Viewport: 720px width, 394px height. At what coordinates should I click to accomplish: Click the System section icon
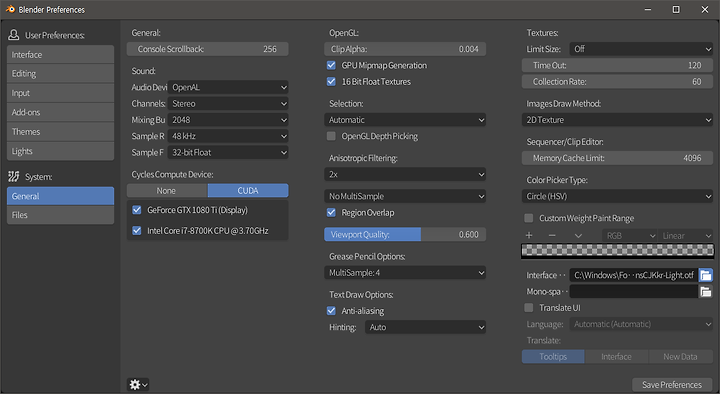[x=14, y=176]
